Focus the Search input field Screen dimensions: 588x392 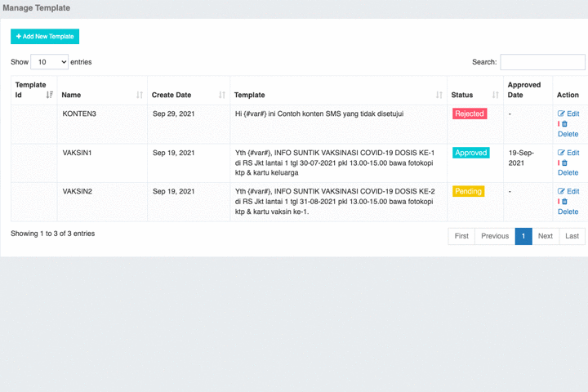(542, 62)
